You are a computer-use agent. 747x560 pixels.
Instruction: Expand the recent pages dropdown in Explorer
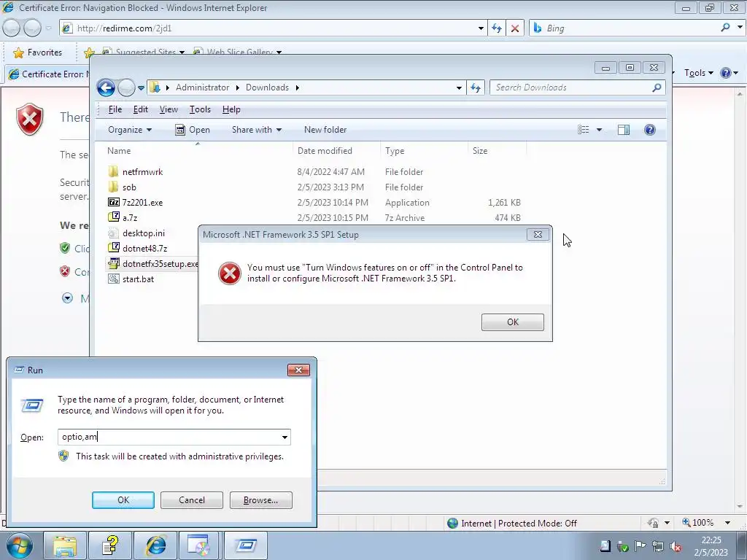click(141, 88)
